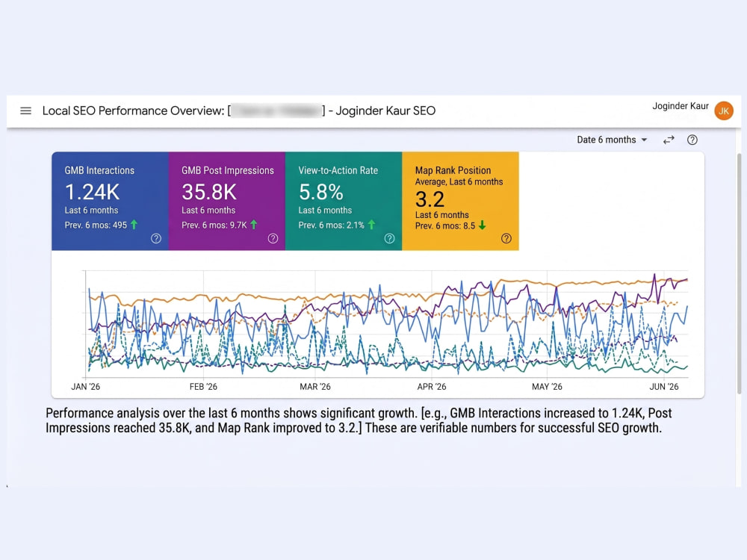The width and height of the screenshot is (747, 560).
Task: Click the FEB '26 axis label
Action: pos(203,387)
